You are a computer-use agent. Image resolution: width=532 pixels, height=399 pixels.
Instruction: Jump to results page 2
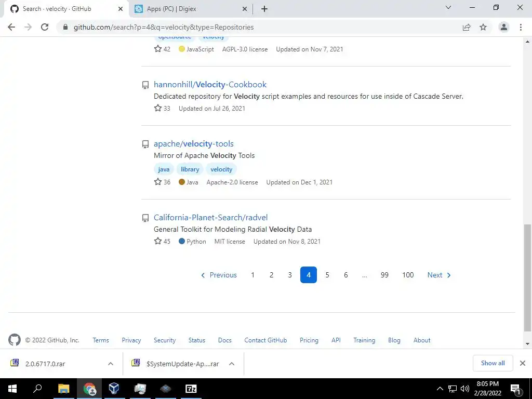[271, 275]
